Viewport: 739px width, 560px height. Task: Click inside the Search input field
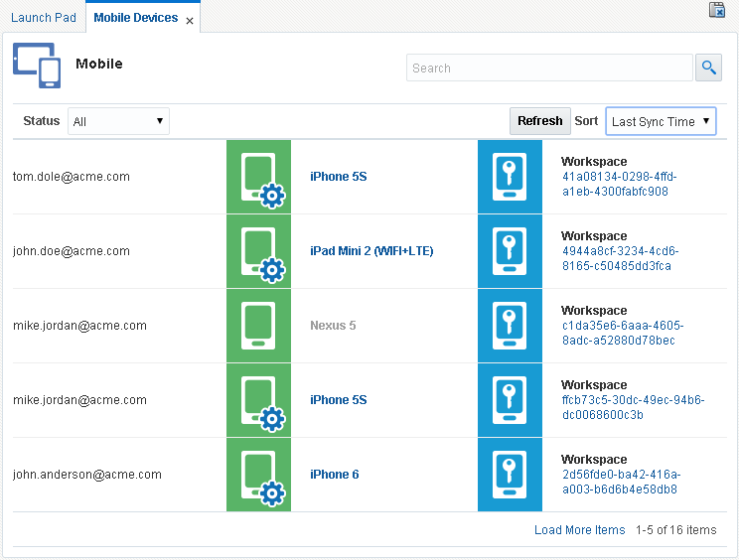pos(549,68)
